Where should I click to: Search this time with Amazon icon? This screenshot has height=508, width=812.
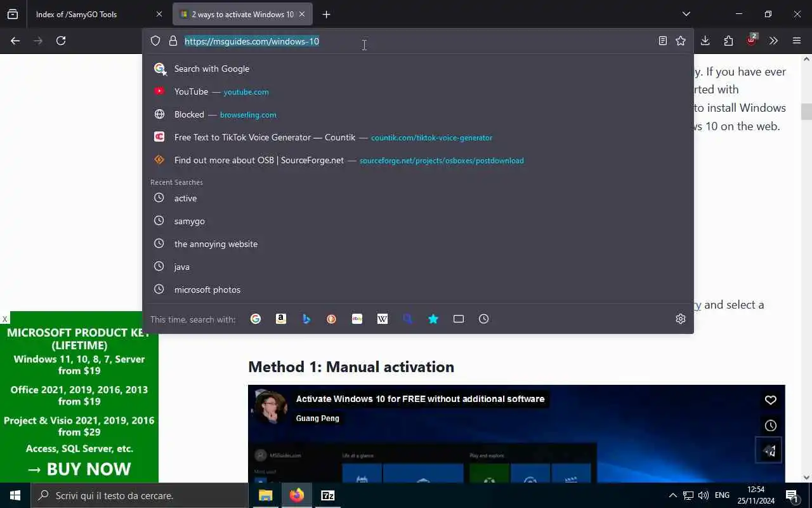[x=281, y=319]
